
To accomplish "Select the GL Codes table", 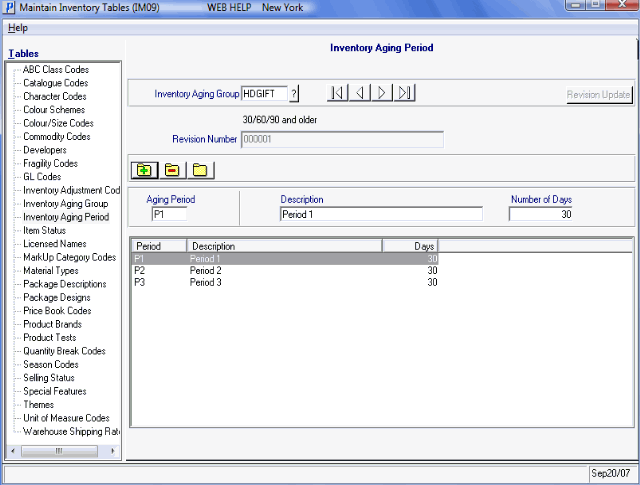I will pos(42,177).
